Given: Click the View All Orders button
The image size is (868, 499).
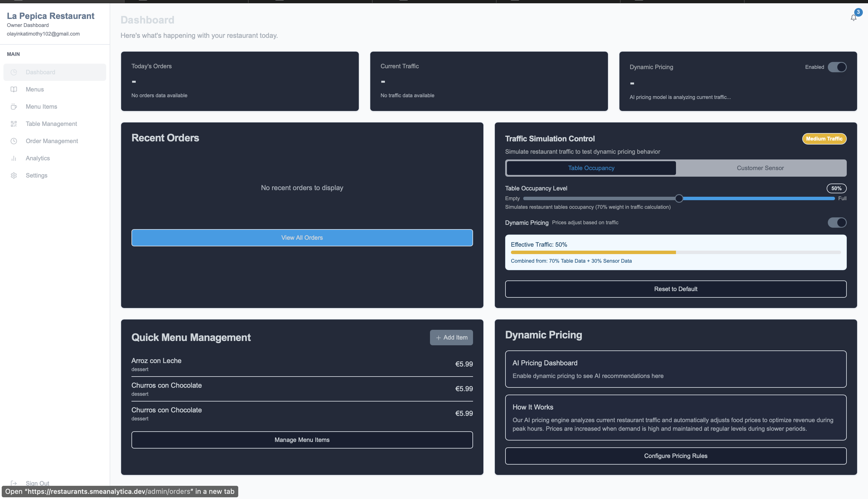Looking at the screenshot, I should point(302,238).
